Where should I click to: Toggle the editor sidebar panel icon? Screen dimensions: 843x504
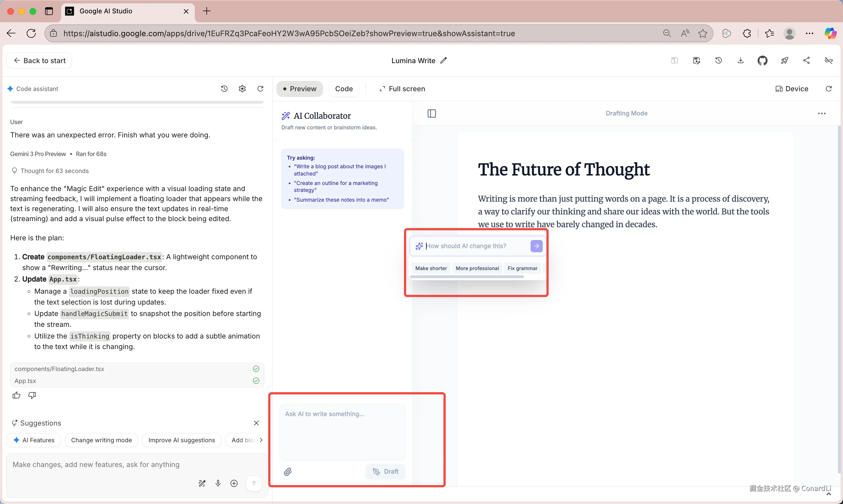[x=431, y=113]
